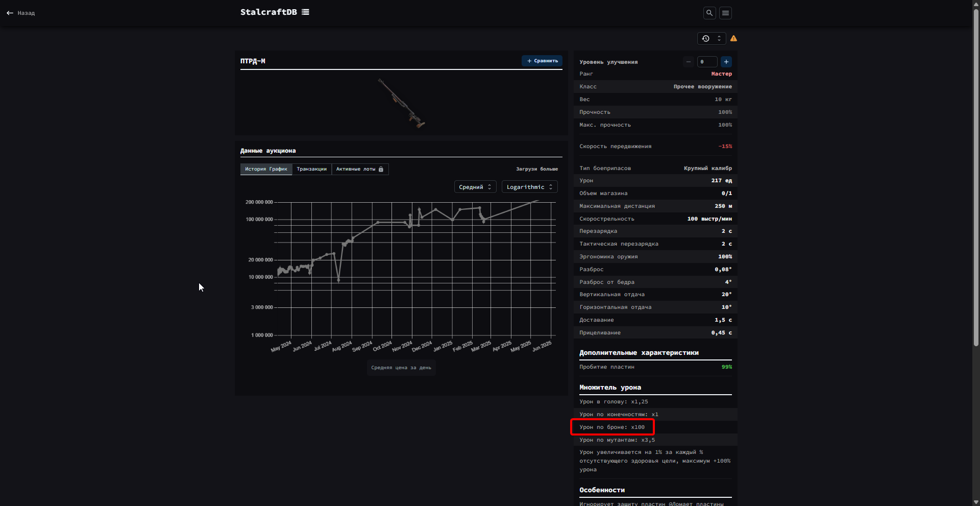Open the Активные лоты tab

click(355, 169)
